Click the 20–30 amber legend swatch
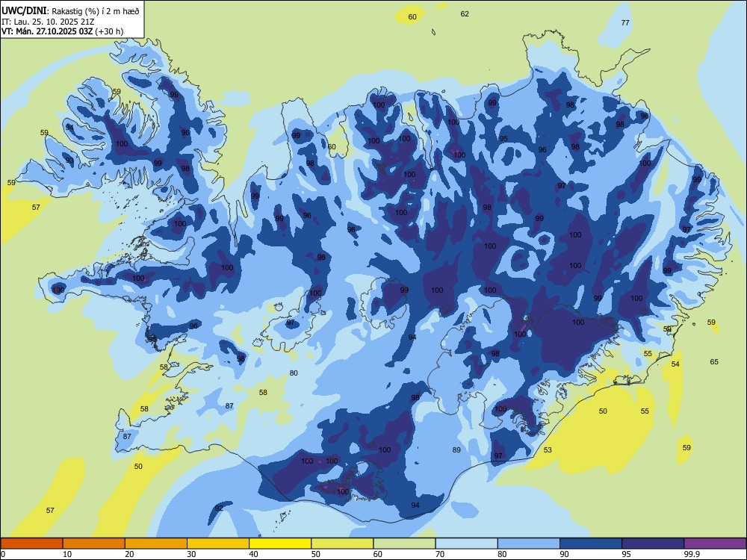The height and width of the screenshot is (560, 747). (x=156, y=544)
